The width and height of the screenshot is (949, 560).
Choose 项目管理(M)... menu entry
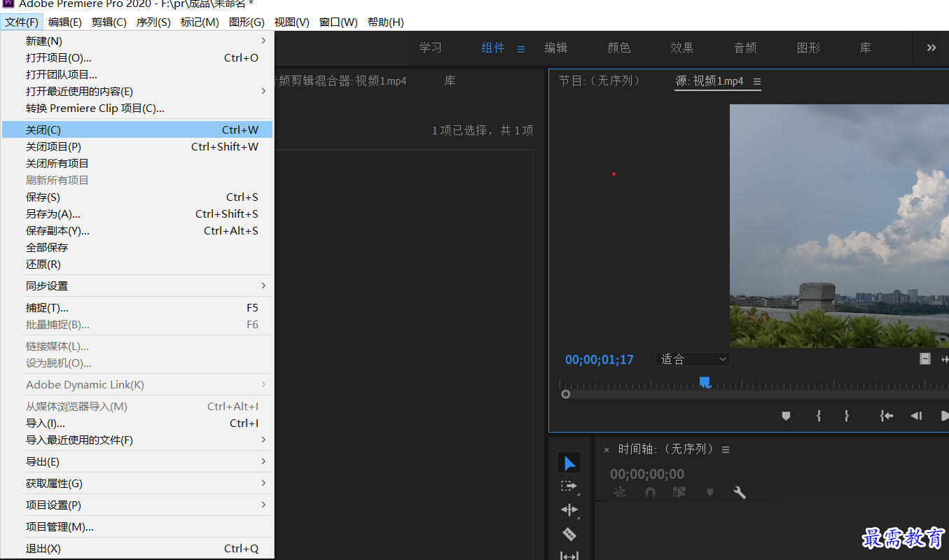click(137, 526)
